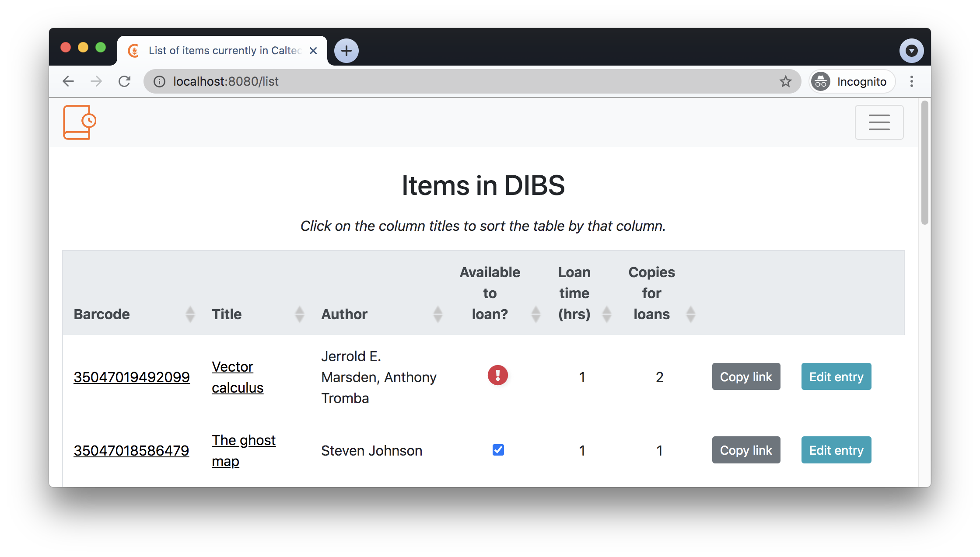Toggle The ghost map availability checkbox
The width and height of the screenshot is (980, 557).
pyautogui.click(x=498, y=450)
